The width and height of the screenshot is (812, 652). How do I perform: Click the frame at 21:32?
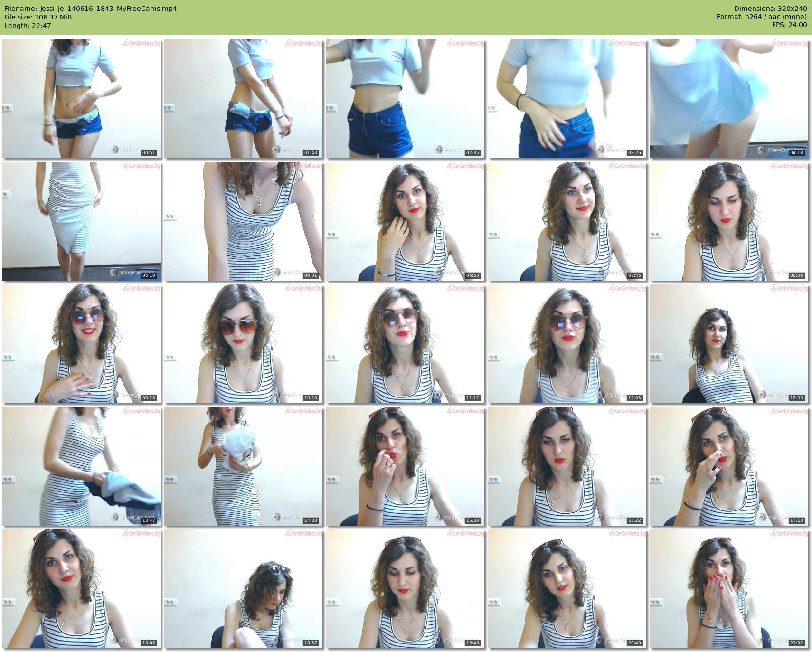point(729,589)
